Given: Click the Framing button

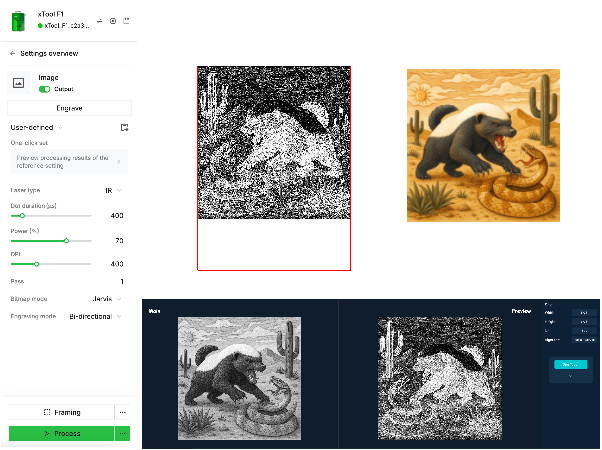Looking at the screenshot, I should coord(62,412).
